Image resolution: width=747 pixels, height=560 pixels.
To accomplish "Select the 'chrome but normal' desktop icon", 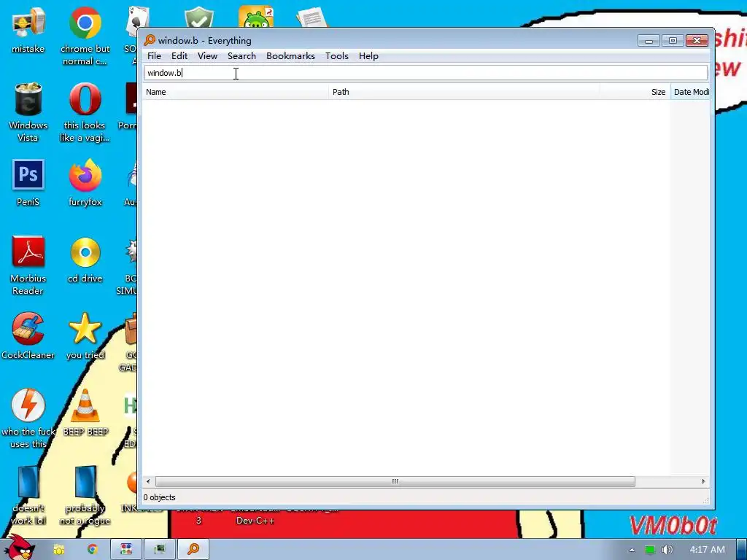I will [x=85, y=36].
